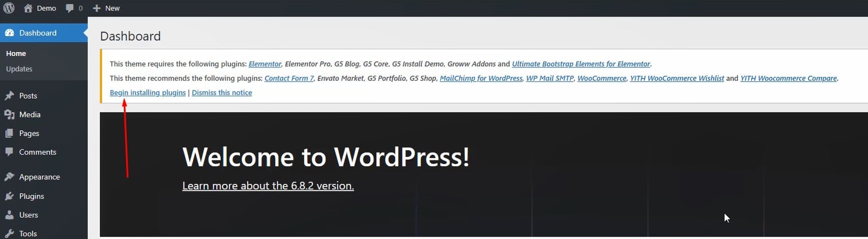The image size is (868, 239).
Task: Click the Plugins plug icon
Action: [9, 196]
